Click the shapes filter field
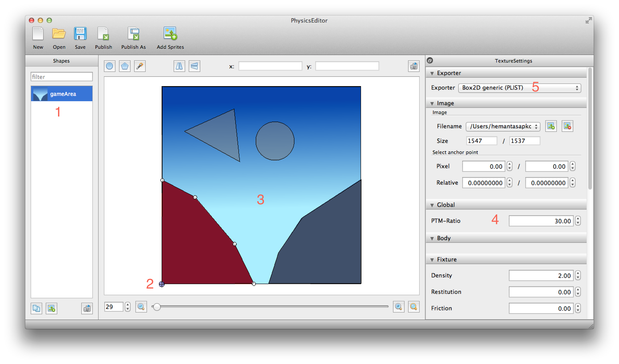 pyautogui.click(x=62, y=77)
